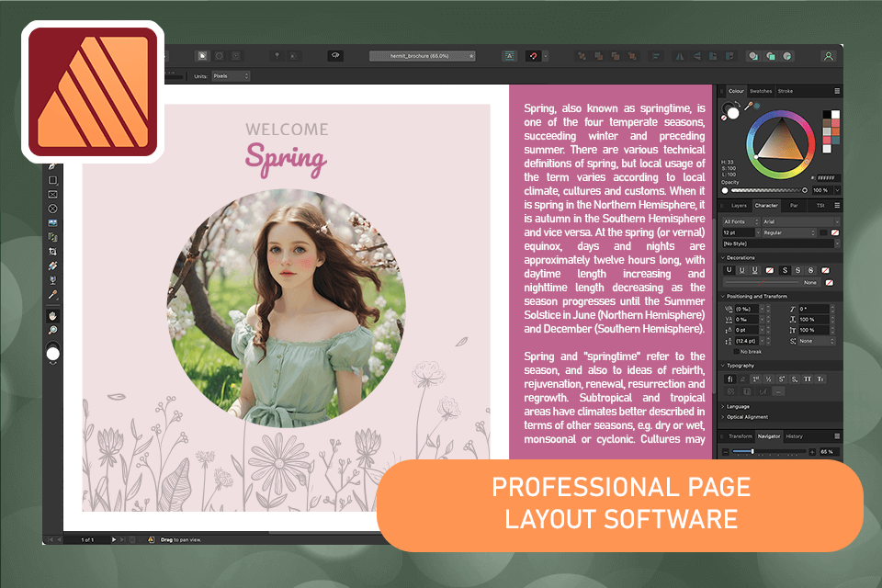Open the All Fonts collection dropdown

point(741,221)
